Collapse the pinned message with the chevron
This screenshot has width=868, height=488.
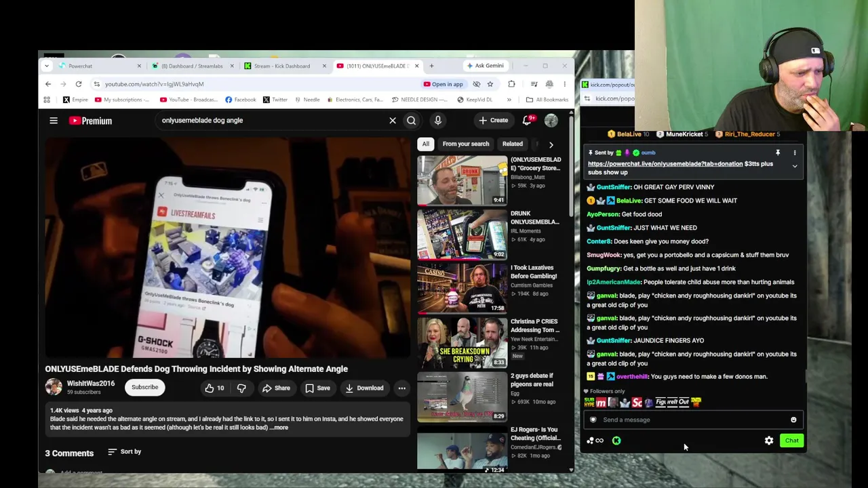[x=795, y=166]
